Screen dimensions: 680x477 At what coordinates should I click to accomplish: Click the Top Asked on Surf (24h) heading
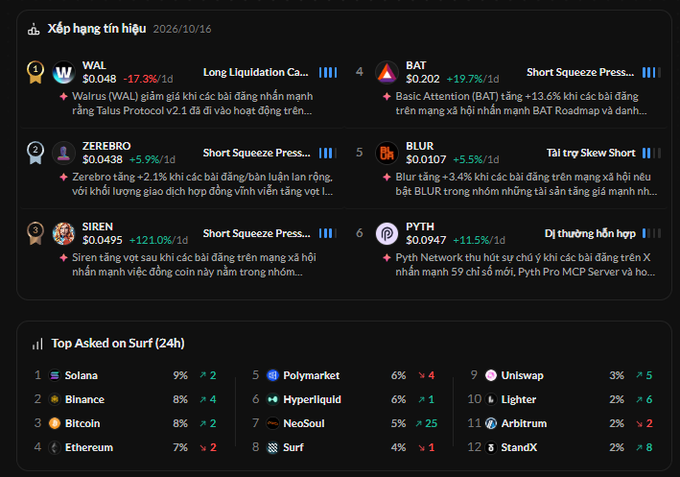coord(118,343)
